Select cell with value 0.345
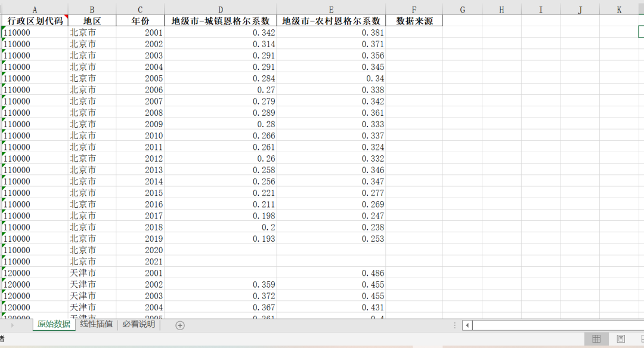 tap(331, 67)
